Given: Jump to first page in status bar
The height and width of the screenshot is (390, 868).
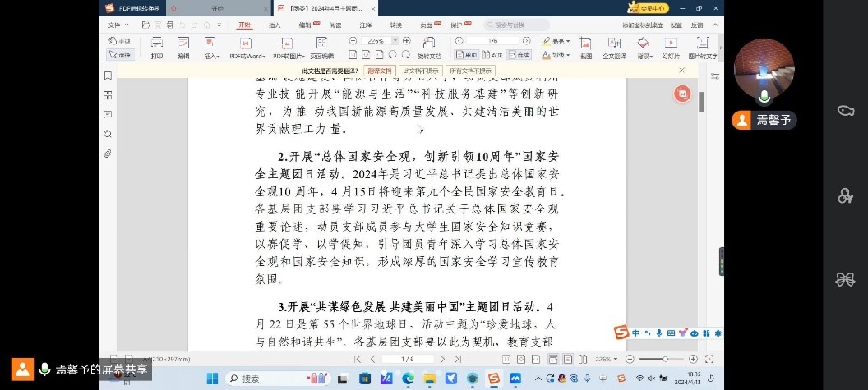Looking at the screenshot, I should coord(358,359).
